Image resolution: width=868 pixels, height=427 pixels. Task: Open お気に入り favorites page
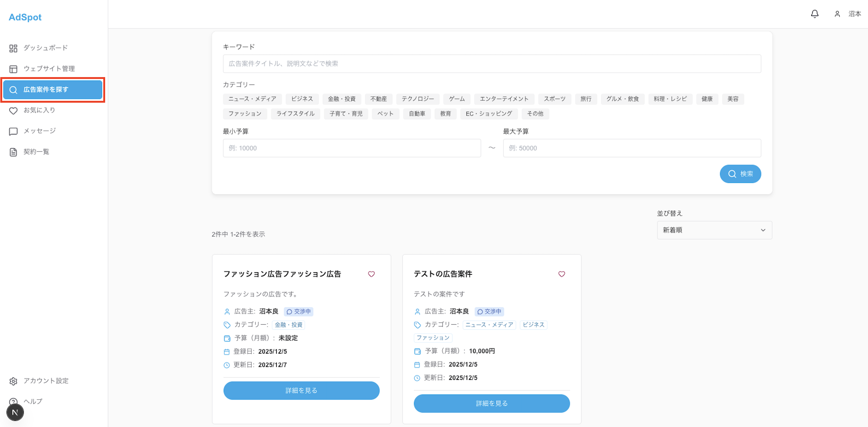(39, 110)
